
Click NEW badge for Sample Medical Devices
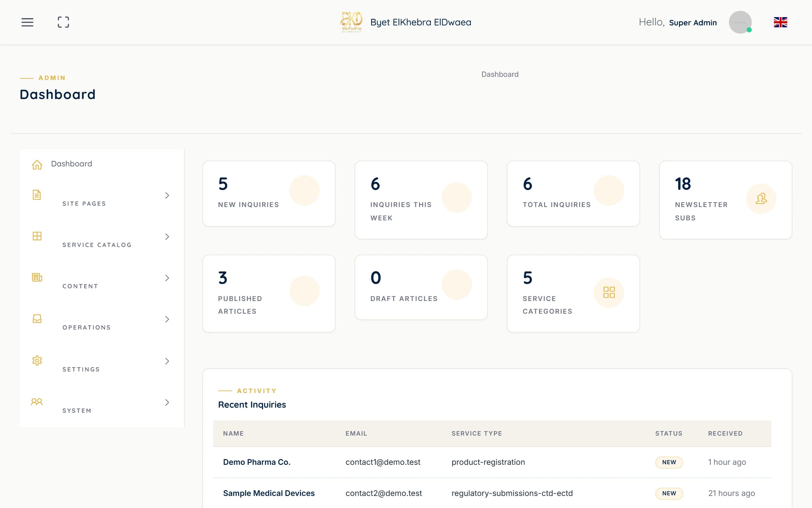[x=669, y=494]
